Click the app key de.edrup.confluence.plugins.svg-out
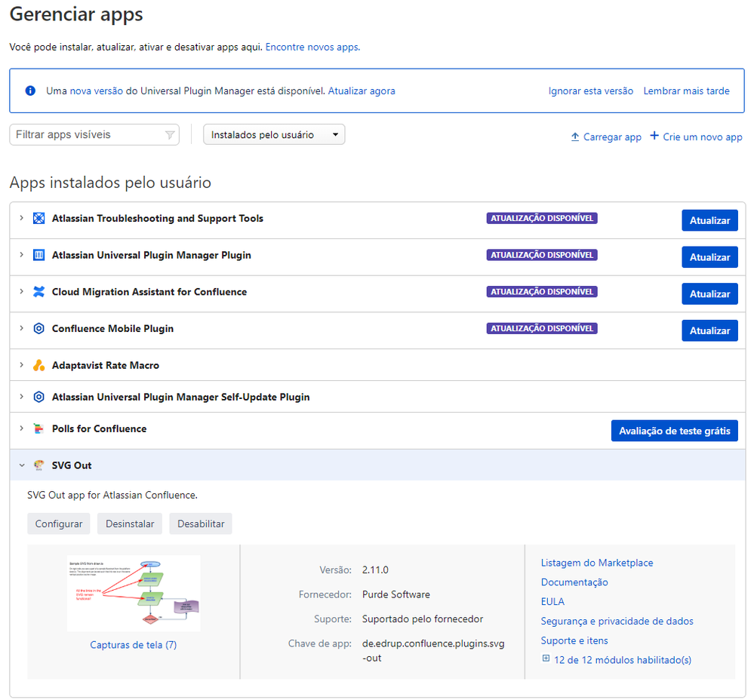Viewport: 754px width, 700px height. tap(433, 650)
